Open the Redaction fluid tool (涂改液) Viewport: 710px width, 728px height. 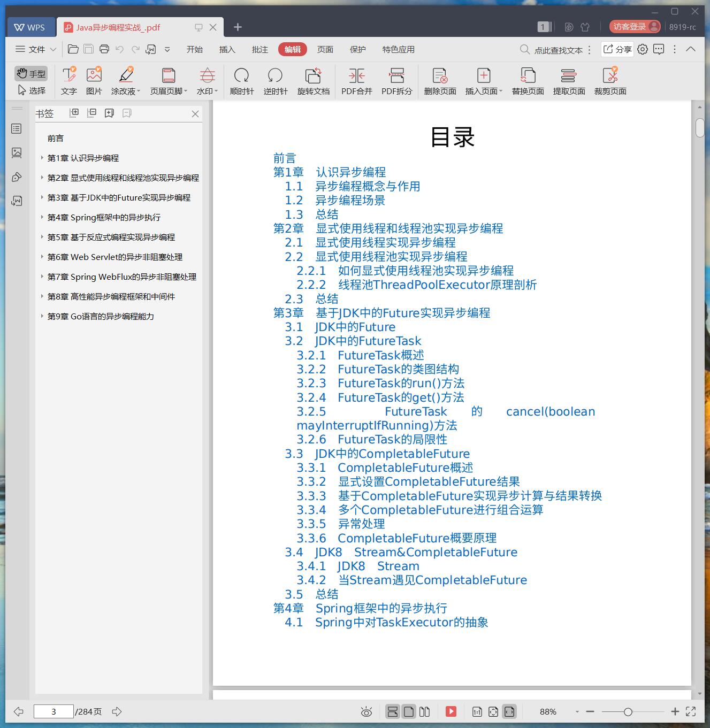pos(126,81)
